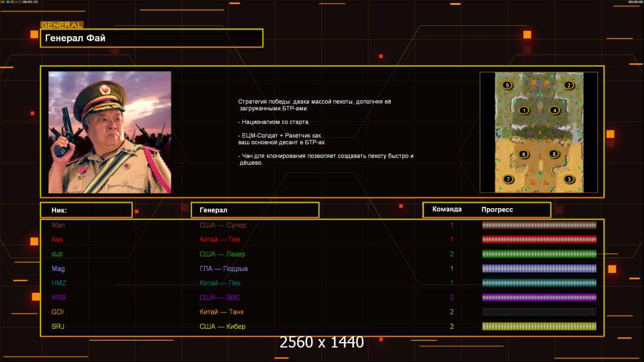This screenshot has height=362, width=644.
Task: Click general 'США — Лазер'
Action: coord(222,254)
